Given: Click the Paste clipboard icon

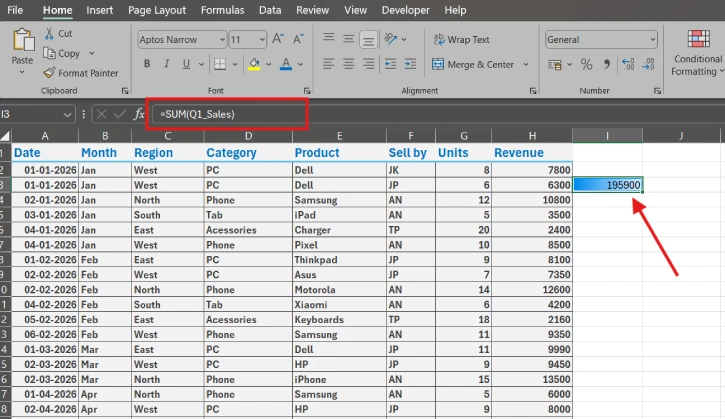Looking at the screenshot, I should pos(23,40).
